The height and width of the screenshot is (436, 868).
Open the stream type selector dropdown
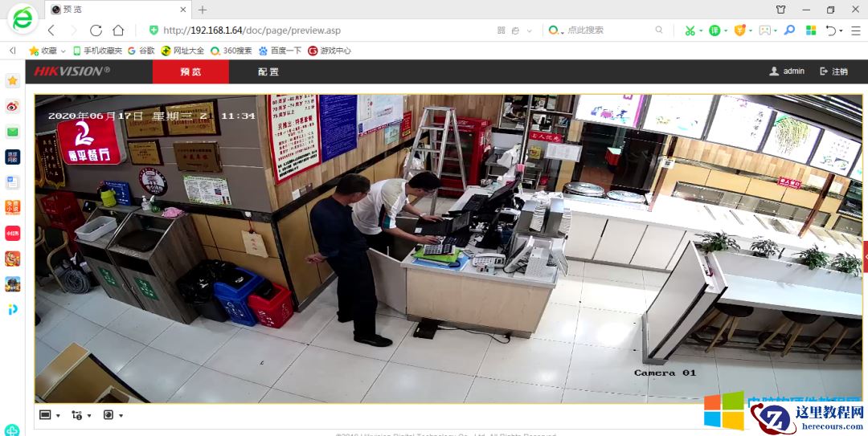pos(81,415)
